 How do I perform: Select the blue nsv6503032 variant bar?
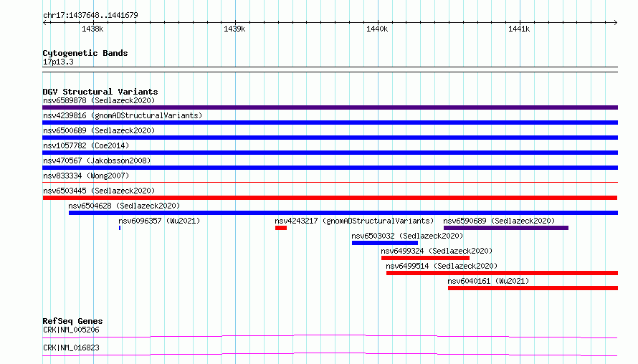(385, 243)
